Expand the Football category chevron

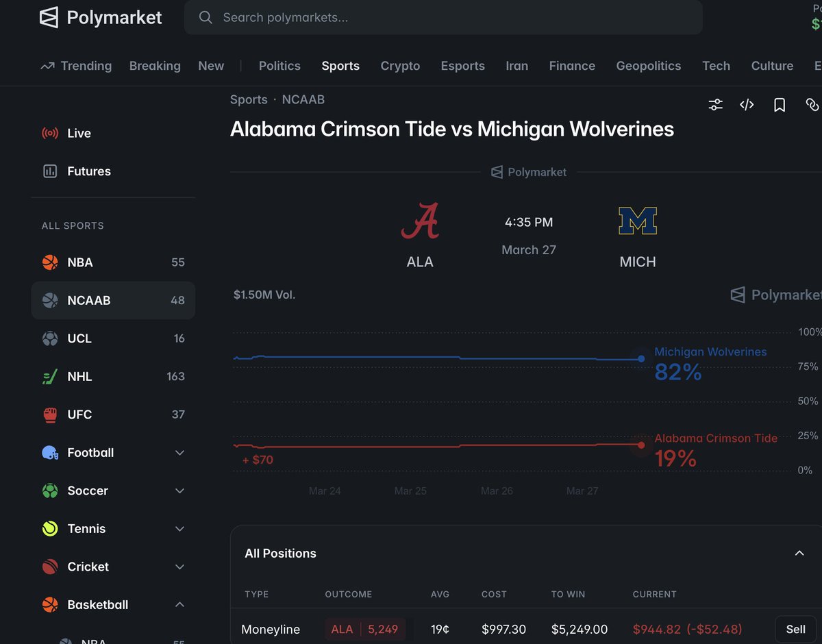coord(180,453)
